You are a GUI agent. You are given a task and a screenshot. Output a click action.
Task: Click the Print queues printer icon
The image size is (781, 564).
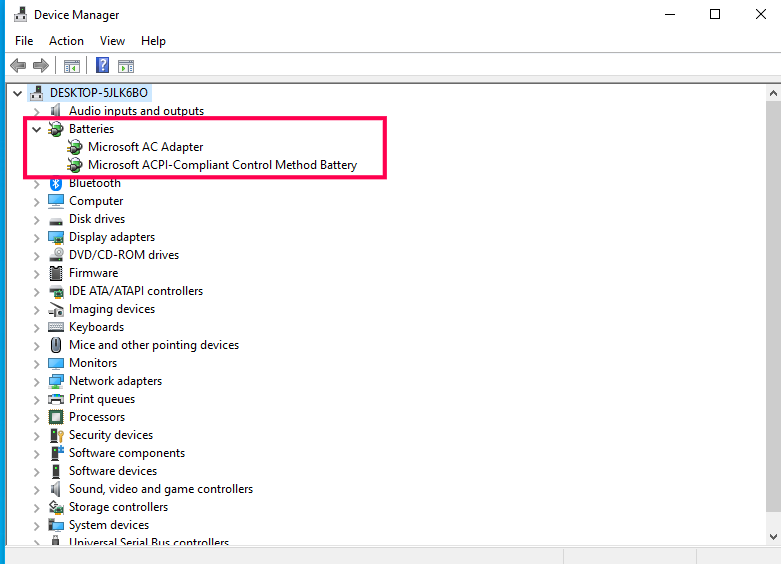click(x=56, y=399)
